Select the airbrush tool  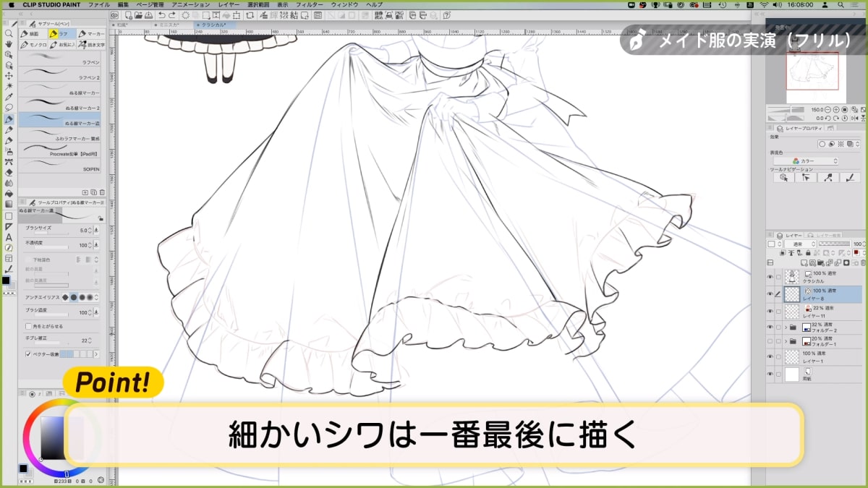[x=8, y=150]
